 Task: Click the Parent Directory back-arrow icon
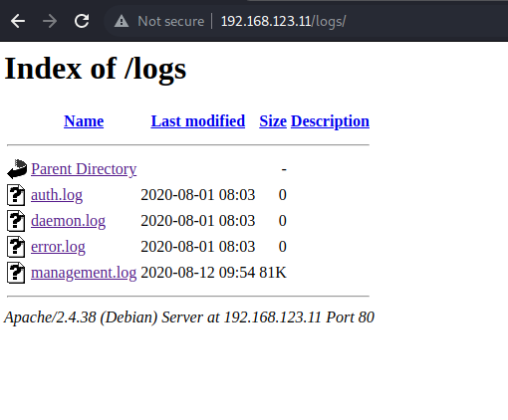pyautogui.click(x=17, y=169)
